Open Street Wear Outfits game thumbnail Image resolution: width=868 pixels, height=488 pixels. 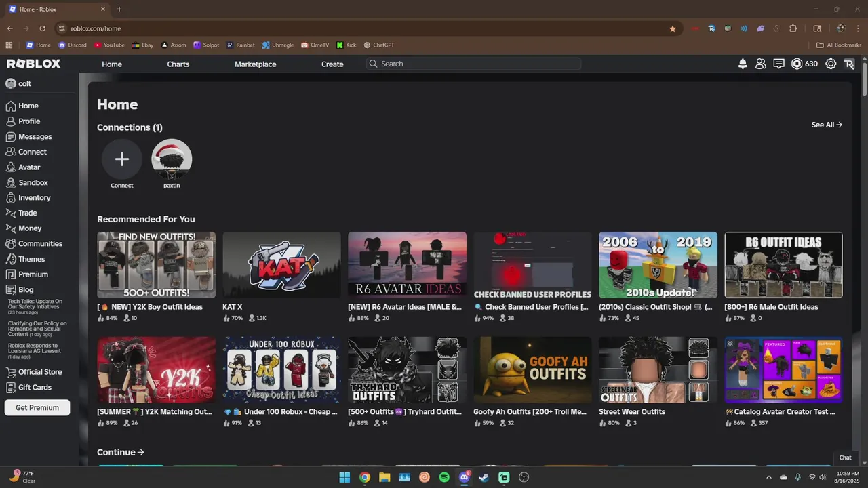coord(658,370)
